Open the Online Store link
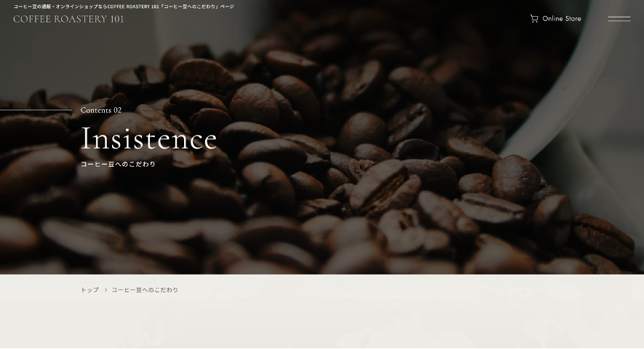This screenshot has width=644, height=349. [555, 18]
